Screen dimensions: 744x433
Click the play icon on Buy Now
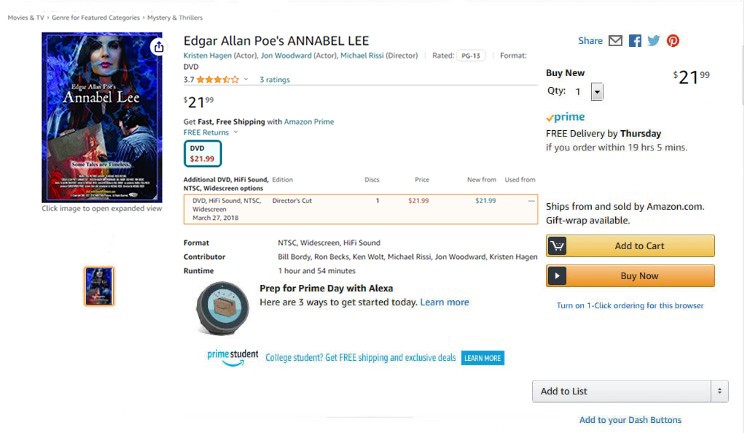[558, 276]
